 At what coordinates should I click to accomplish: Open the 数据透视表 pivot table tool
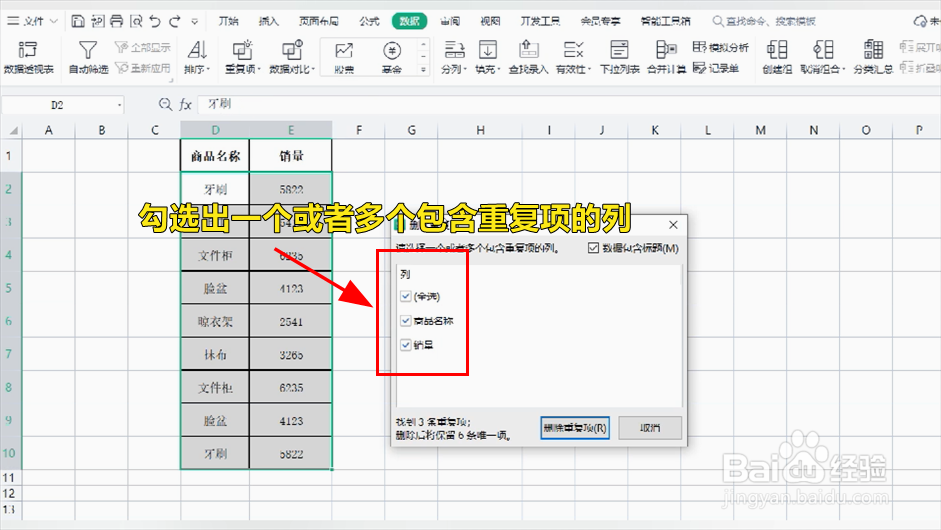tap(28, 58)
